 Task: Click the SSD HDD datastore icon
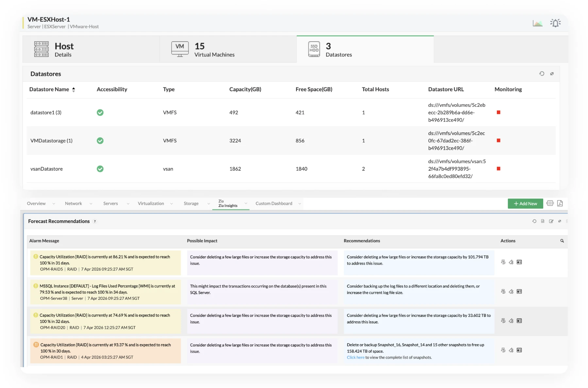pos(314,49)
